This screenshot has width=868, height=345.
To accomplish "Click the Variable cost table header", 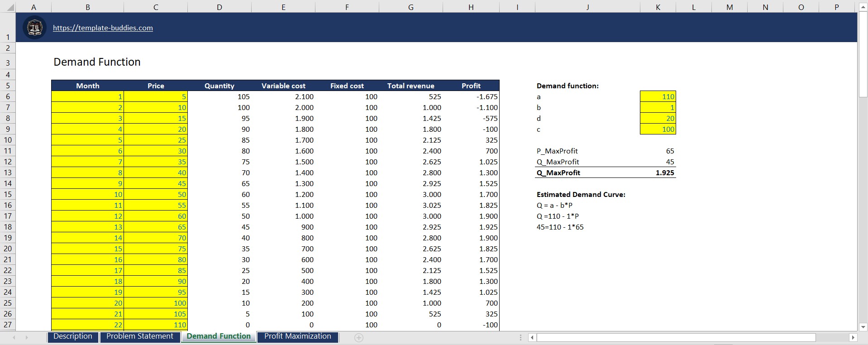I will [x=283, y=86].
